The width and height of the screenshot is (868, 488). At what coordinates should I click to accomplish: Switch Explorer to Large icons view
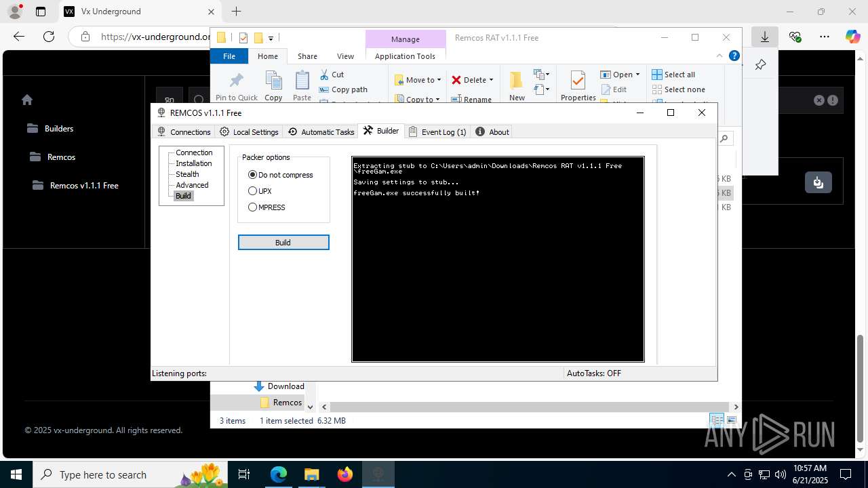point(732,421)
